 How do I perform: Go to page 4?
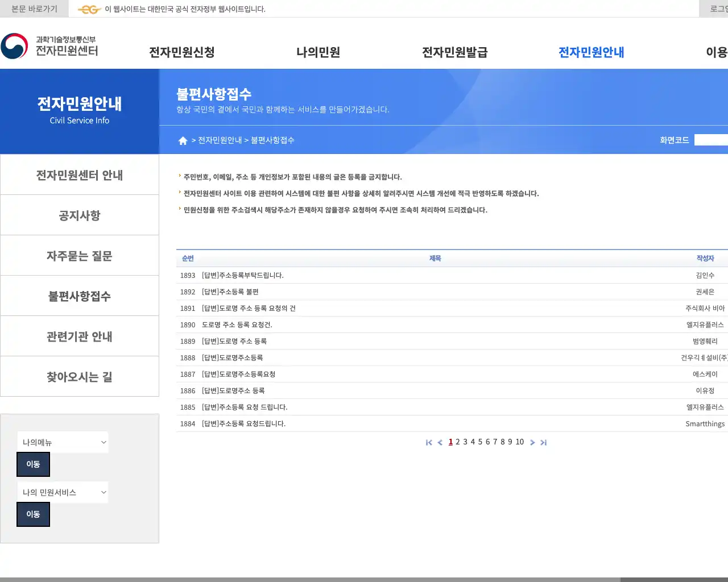coord(473,442)
